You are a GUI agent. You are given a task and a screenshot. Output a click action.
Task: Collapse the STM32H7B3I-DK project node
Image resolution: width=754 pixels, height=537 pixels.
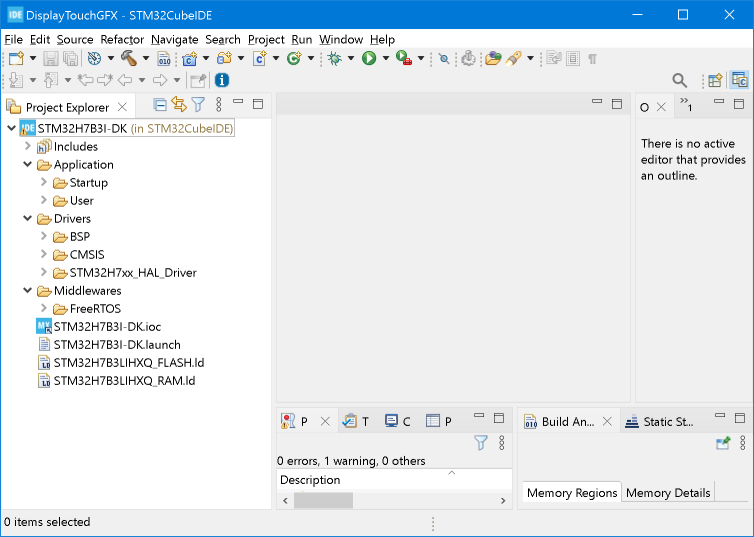12,128
